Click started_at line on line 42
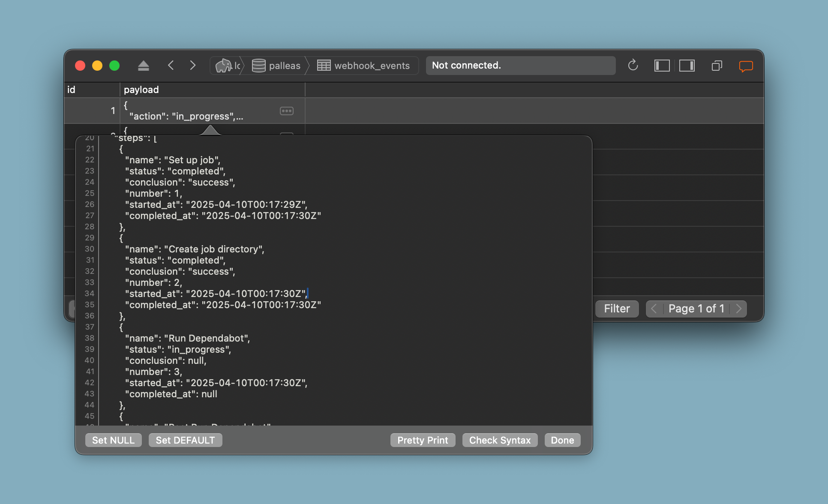 (x=216, y=383)
